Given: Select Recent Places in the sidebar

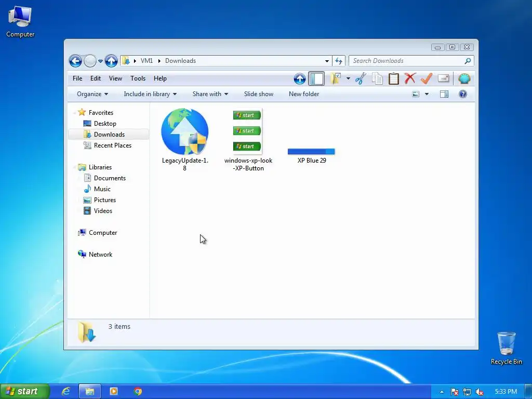Looking at the screenshot, I should pos(107,145).
